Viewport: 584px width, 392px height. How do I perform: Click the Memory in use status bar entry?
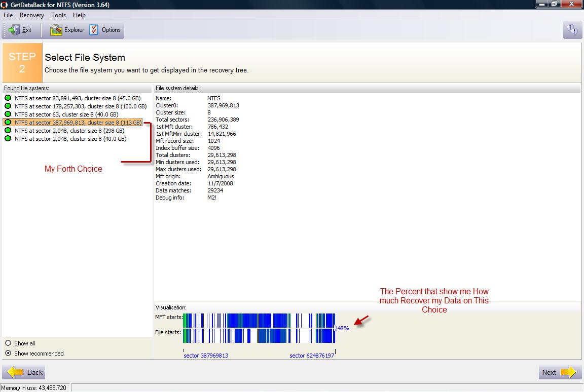pos(33,387)
